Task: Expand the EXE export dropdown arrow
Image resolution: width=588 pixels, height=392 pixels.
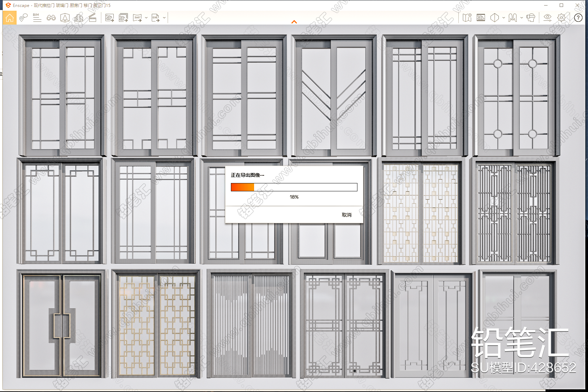Action: point(164,18)
